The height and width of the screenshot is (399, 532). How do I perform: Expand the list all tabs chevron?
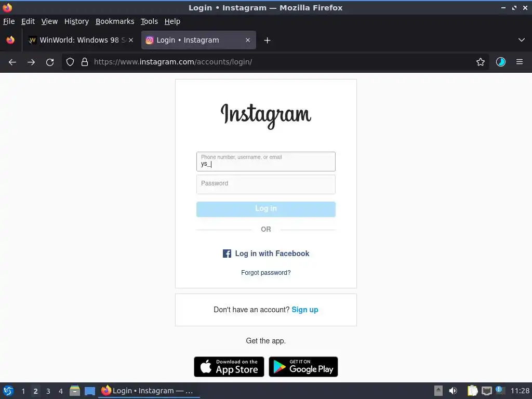point(522,40)
